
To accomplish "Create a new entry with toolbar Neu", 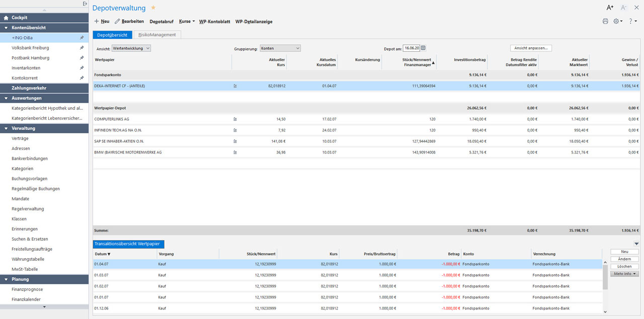I will [x=102, y=22].
